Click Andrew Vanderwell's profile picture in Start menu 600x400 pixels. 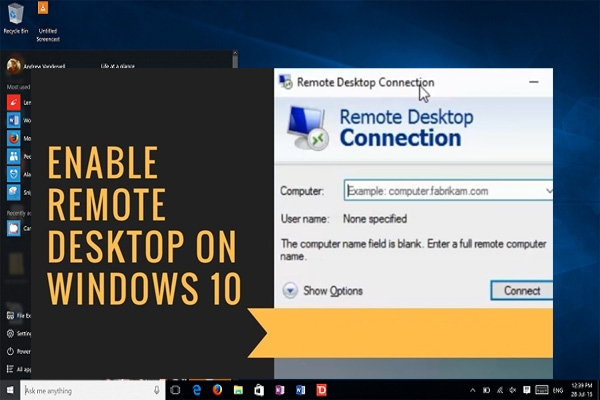tap(13, 66)
